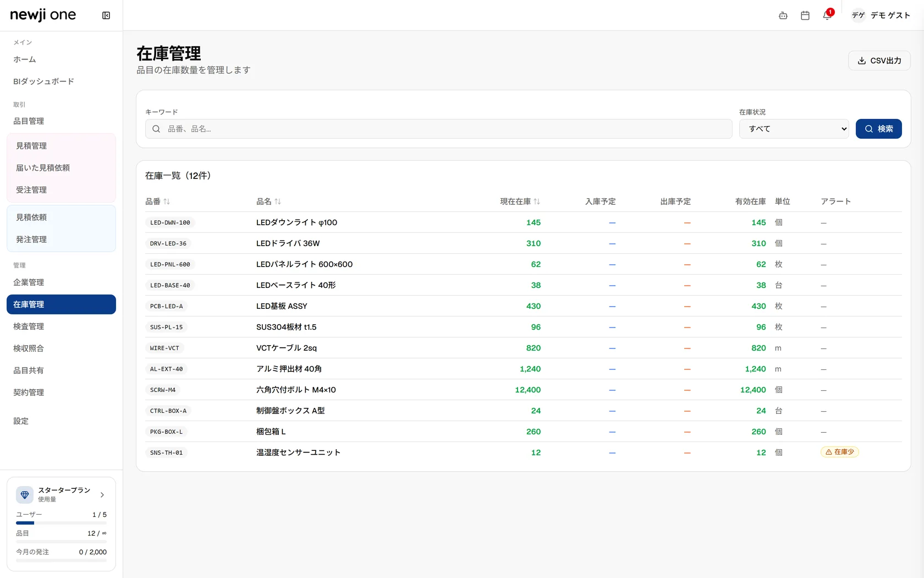Click the 在庫少 alert badge
The width and height of the screenshot is (924, 578).
click(840, 452)
